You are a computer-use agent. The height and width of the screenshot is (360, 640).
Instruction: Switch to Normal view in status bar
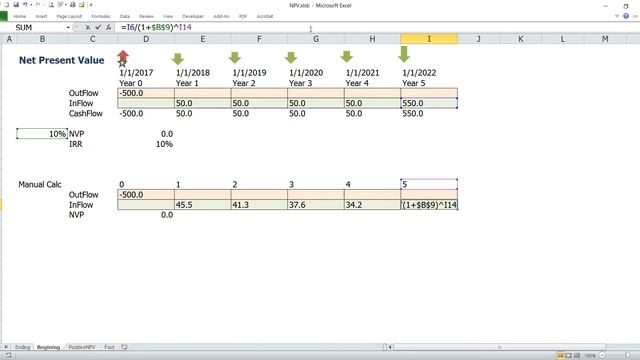(x=560, y=356)
